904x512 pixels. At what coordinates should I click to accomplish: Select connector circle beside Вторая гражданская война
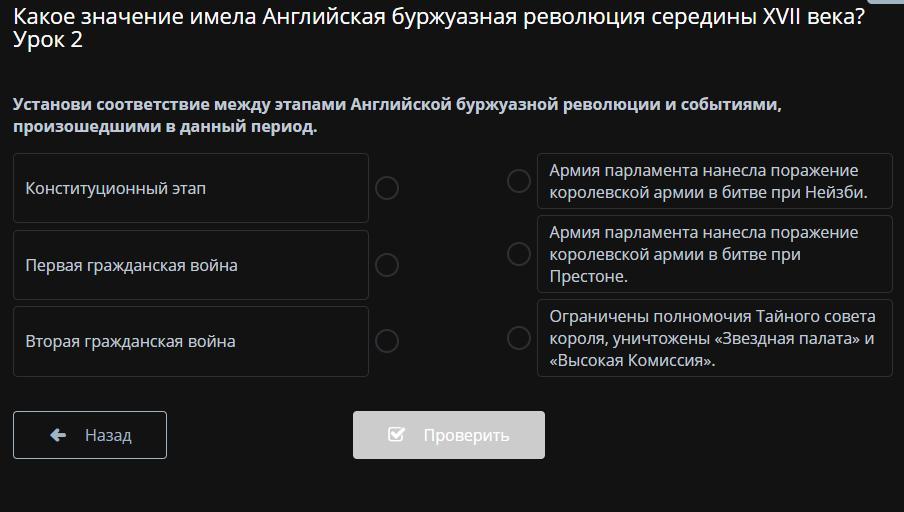point(387,341)
